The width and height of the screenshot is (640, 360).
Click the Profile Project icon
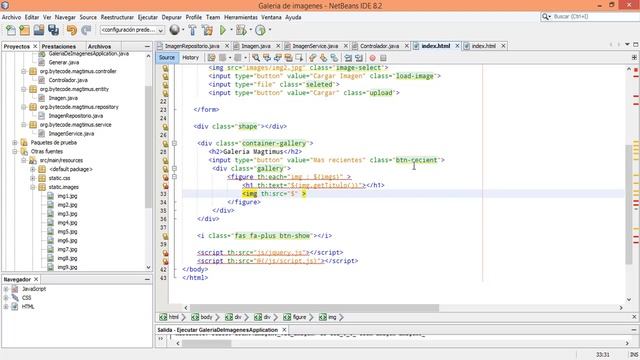point(260,30)
